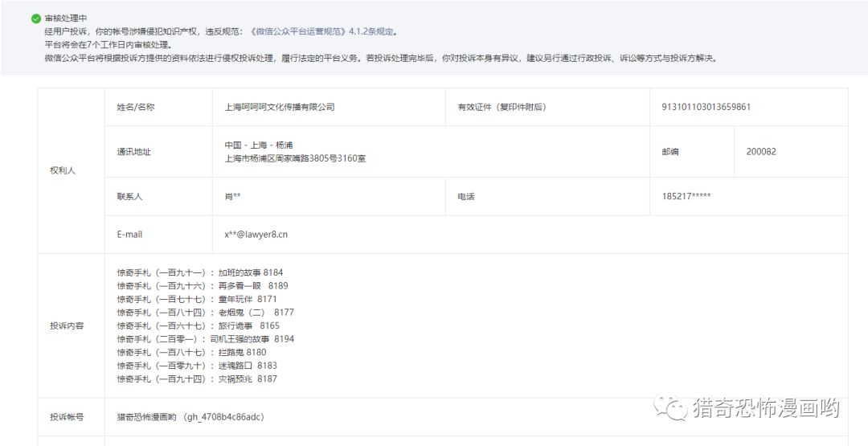Select the email x**@lawyer8.cn

tap(256, 234)
